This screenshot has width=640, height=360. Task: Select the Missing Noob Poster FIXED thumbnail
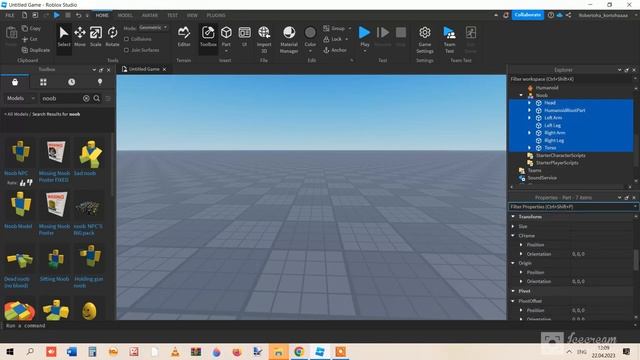pyautogui.click(x=56, y=151)
